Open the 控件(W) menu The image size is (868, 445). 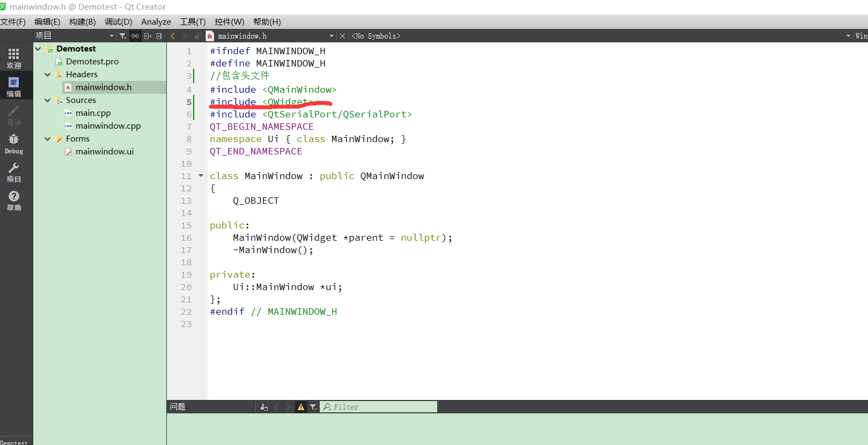tap(229, 22)
